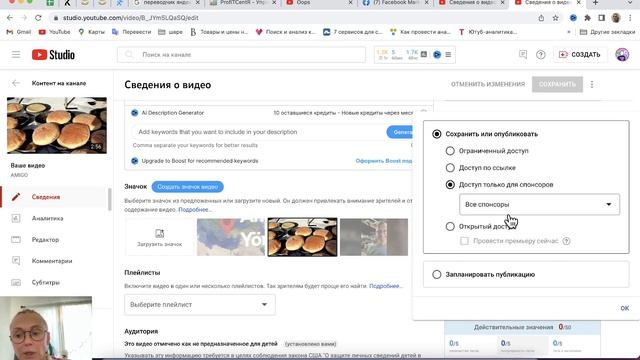The width and height of the screenshot is (640, 360).
Task: Check the Провести премьеру сейчас checkbox
Action: coord(464,241)
